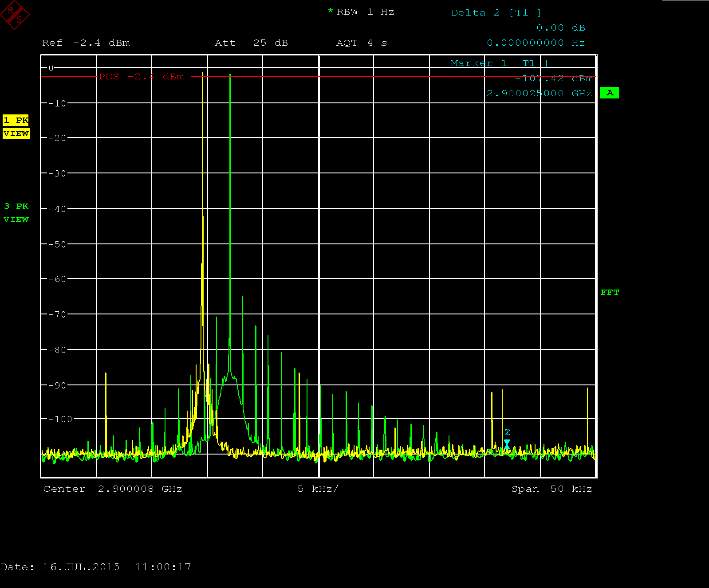Click the 'Ref -2.4 dBm' reference level text
The height and width of the screenshot is (588, 709).
click(x=86, y=43)
